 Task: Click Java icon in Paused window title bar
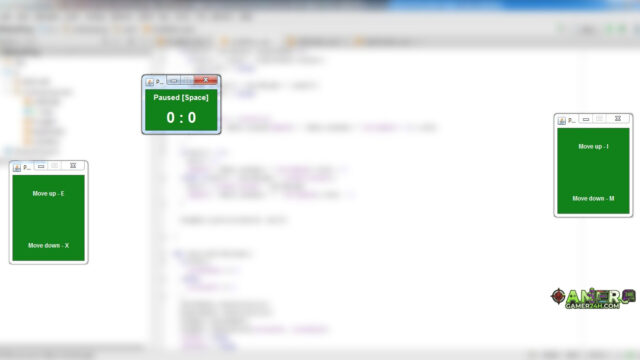click(x=150, y=82)
